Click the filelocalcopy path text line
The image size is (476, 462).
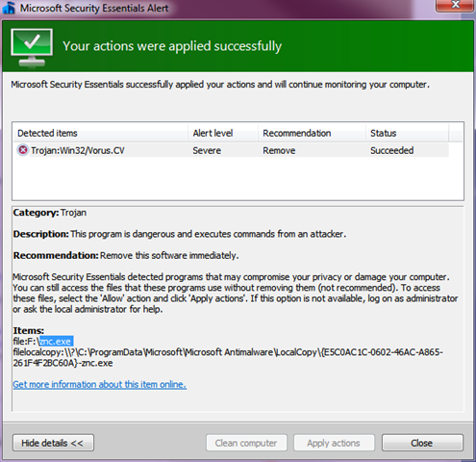(228, 357)
